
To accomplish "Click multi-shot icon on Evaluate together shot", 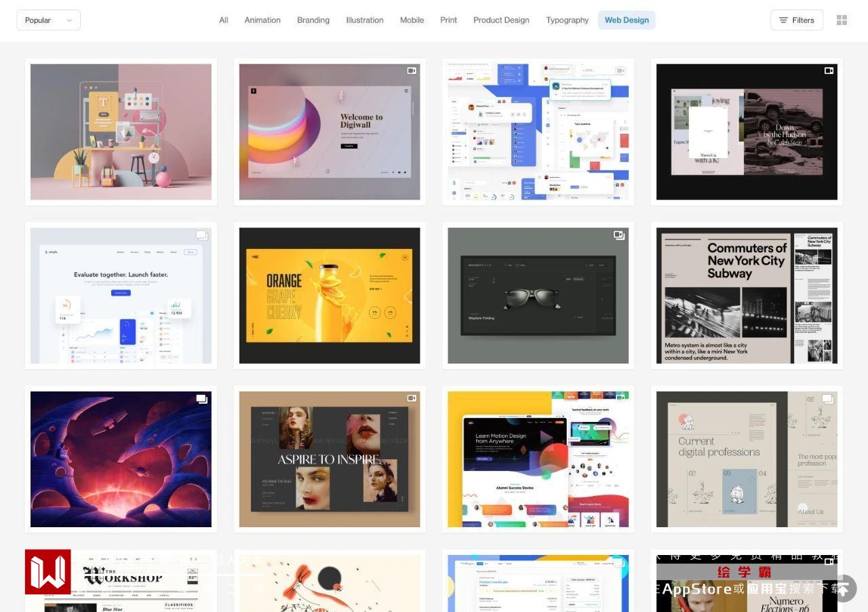I will [201, 235].
